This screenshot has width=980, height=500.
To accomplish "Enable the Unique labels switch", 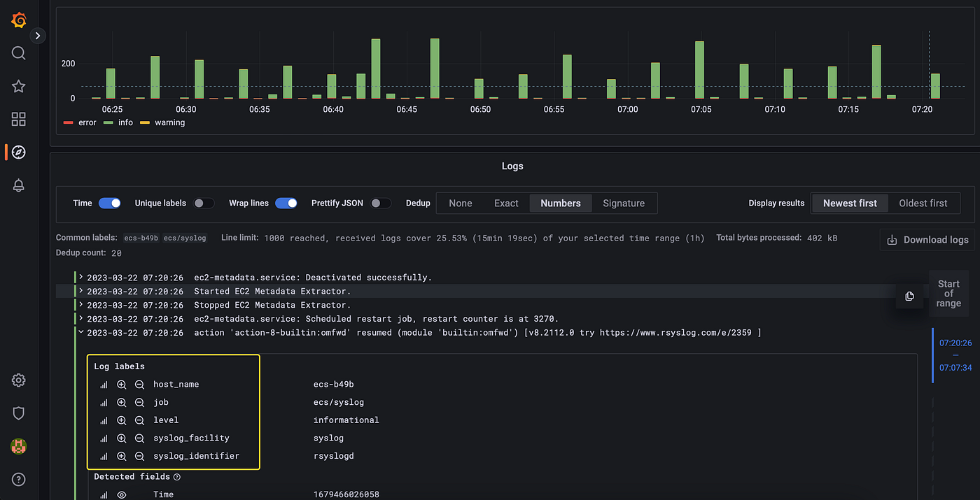I will (204, 203).
